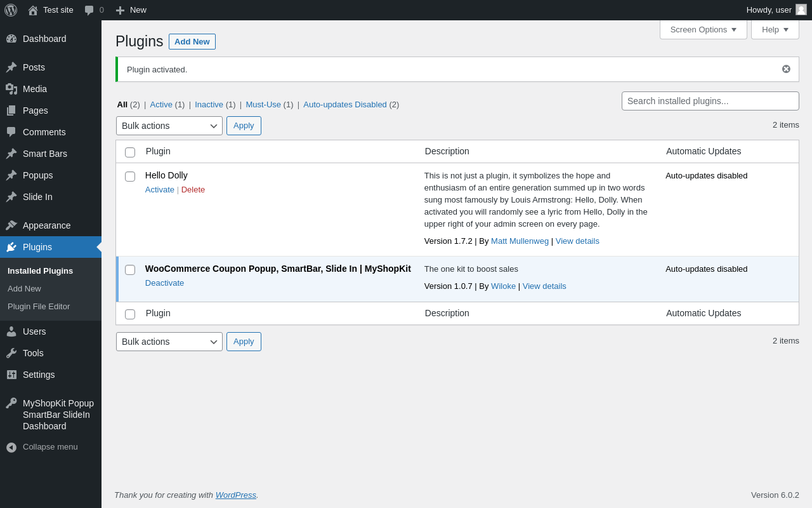
Task: Click the Media icon in sidebar
Action: (x=11, y=89)
